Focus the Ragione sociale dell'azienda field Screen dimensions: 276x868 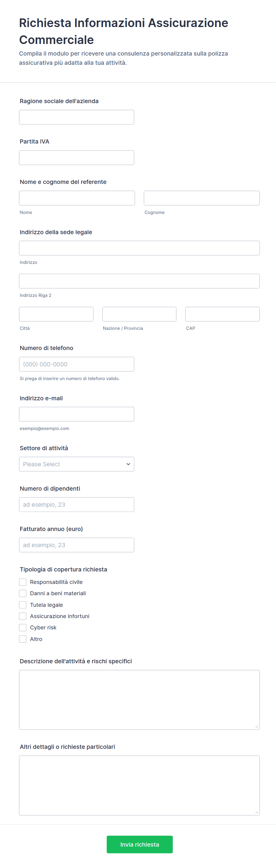[76, 117]
